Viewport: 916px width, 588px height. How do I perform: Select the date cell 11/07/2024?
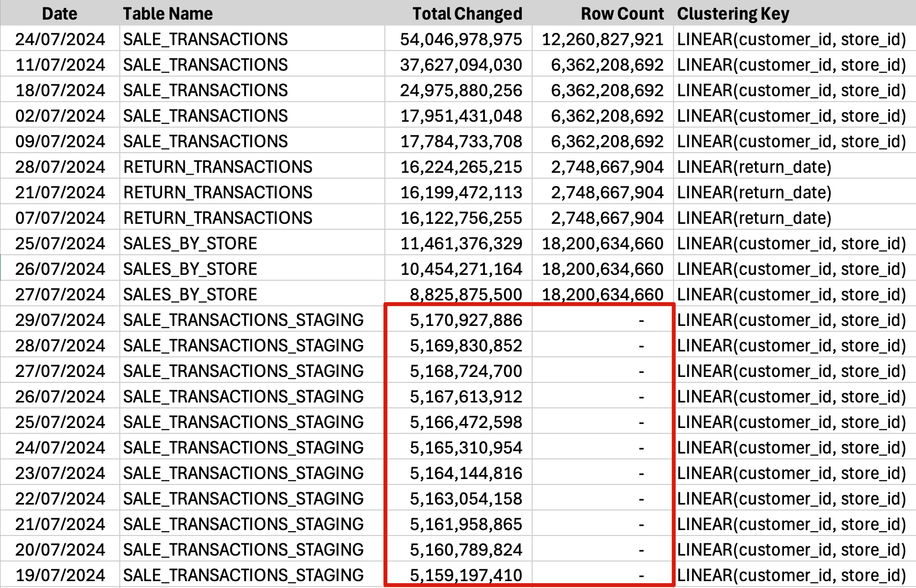tap(60, 64)
